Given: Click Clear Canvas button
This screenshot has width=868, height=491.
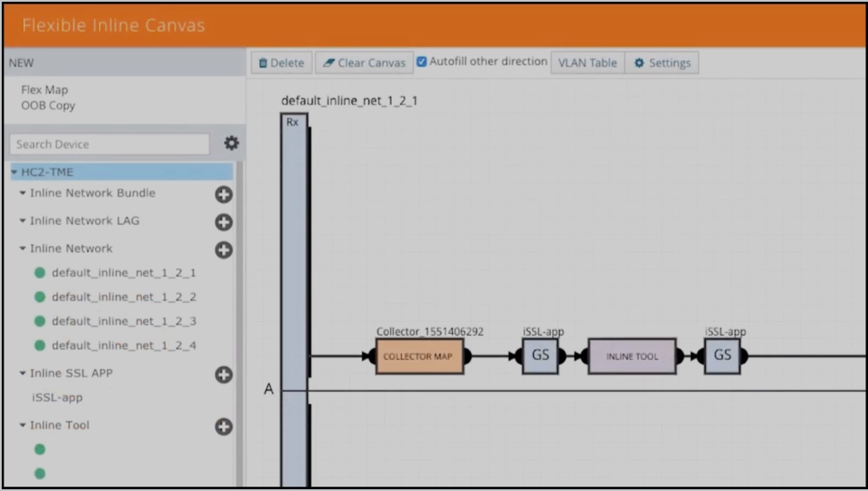Looking at the screenshot, I should [x=365, y=63].
